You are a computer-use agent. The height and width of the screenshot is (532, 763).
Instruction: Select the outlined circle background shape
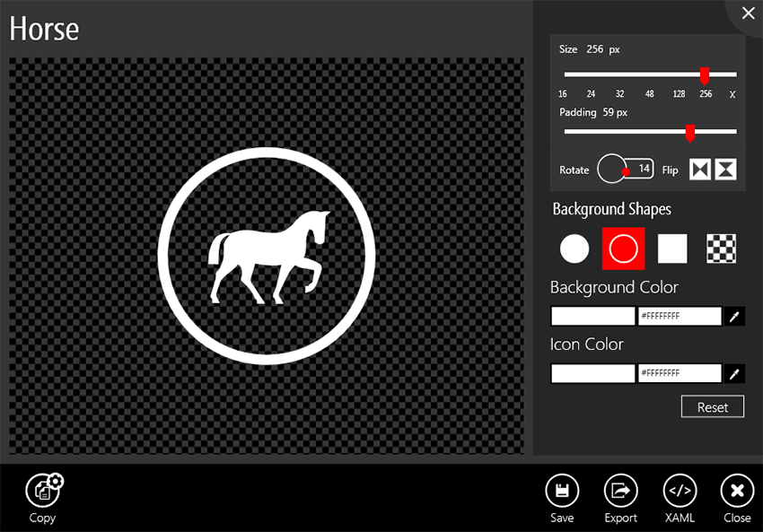(623, 249)
